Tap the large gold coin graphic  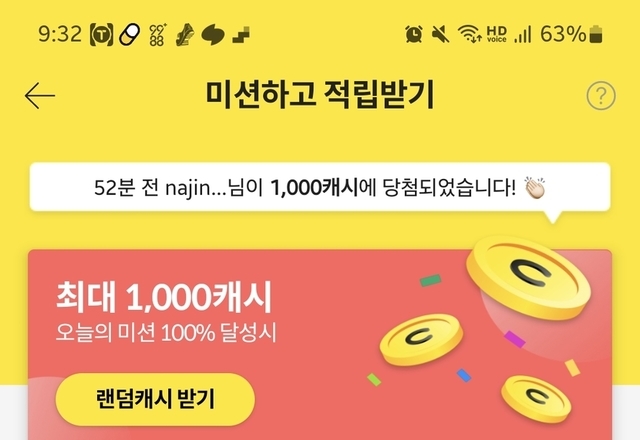coord(529,278)
